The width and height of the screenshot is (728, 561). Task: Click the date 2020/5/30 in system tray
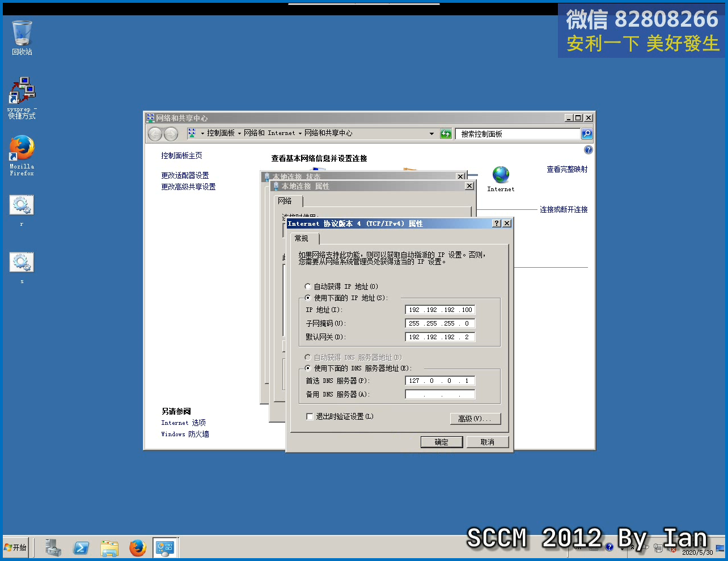click(697, 552)
